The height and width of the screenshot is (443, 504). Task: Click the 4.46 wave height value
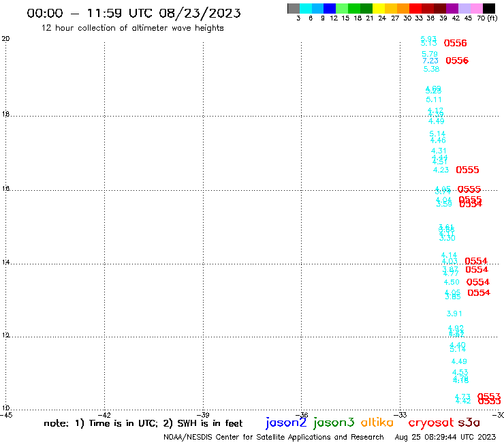click(x=438, y=140)
